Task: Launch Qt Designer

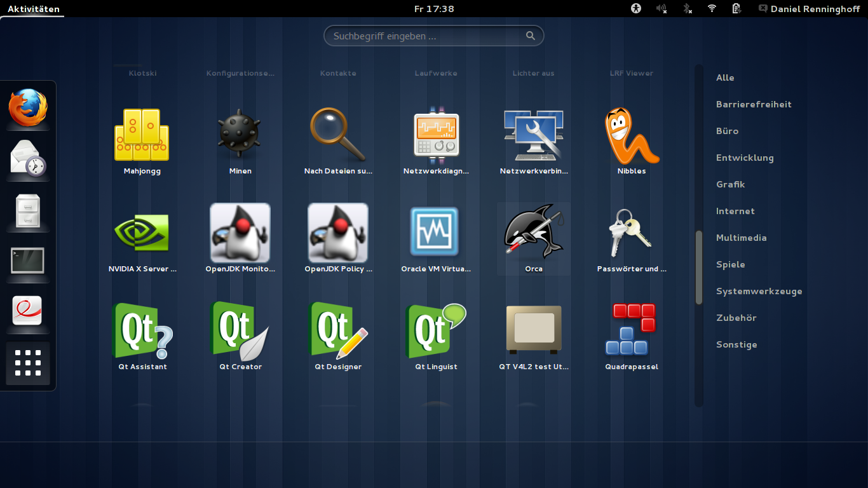Action: pyautogui.click(x=338, y=331)
